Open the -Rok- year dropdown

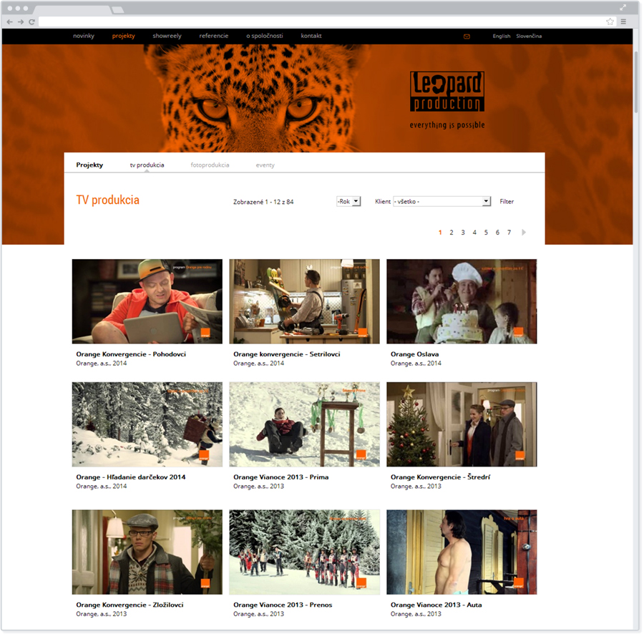(348, 201)
